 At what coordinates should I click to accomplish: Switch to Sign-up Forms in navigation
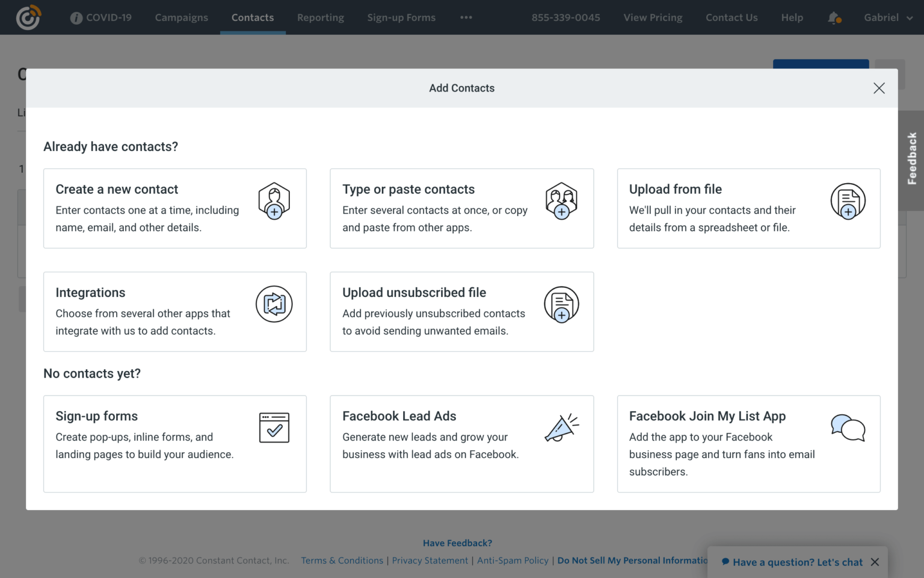coord(401,17)
